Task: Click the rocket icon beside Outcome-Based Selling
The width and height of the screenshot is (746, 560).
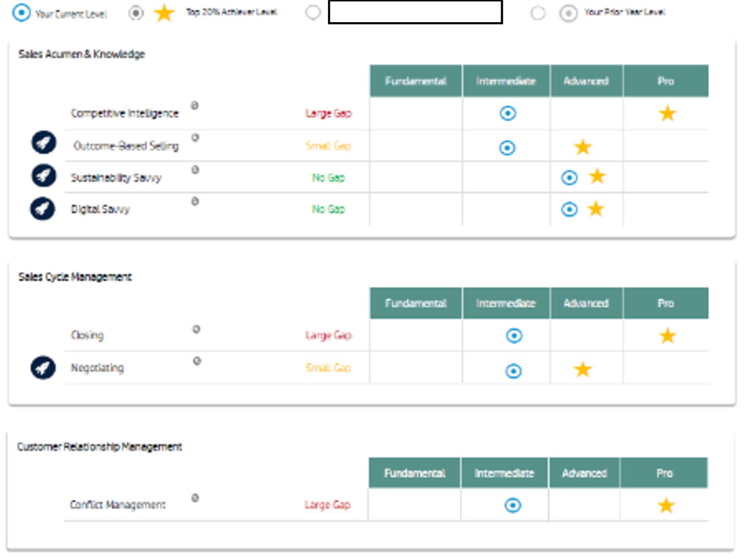Action: pyautogui.click(x=44, y=142)
